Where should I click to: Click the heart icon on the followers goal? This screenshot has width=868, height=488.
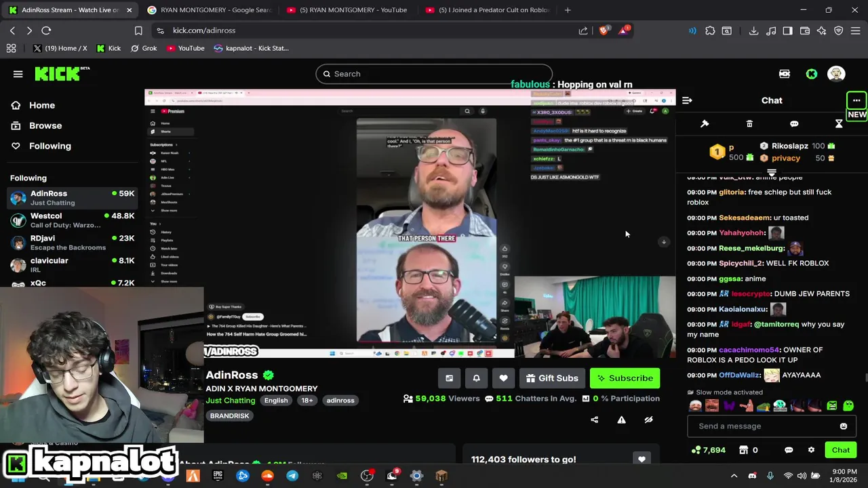point(642,460)
